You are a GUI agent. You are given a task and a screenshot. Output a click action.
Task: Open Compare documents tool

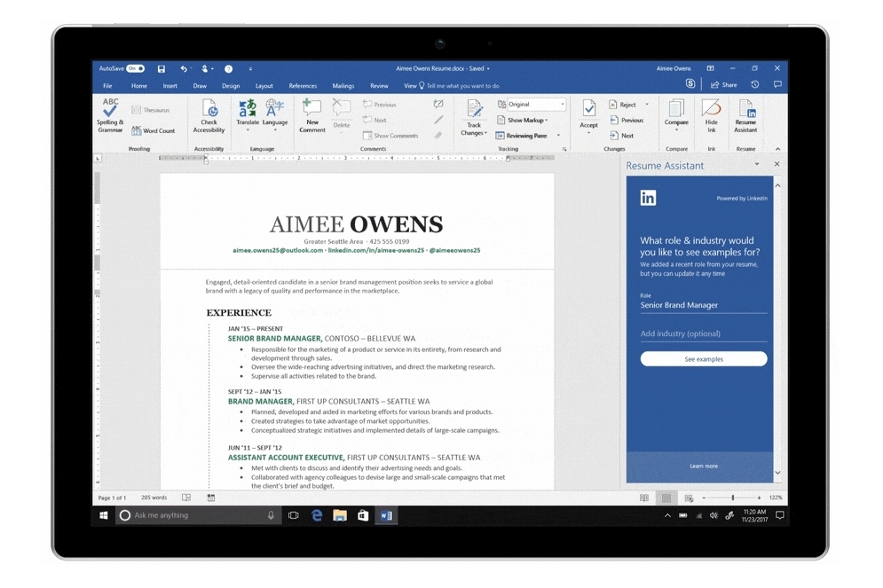[676, 115]
